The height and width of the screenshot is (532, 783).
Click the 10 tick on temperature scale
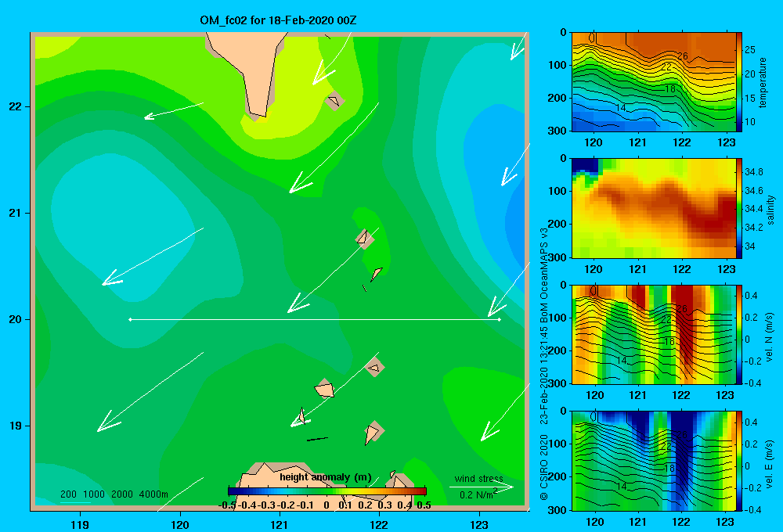(x=750, y=122)
